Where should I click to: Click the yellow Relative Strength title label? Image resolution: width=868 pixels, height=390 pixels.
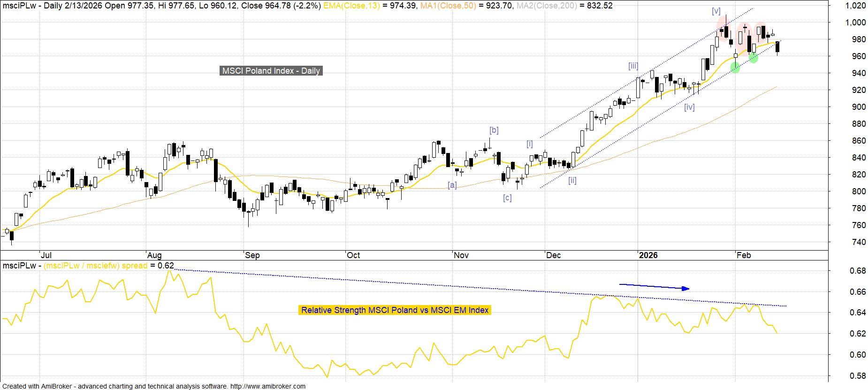click(395, 310)
